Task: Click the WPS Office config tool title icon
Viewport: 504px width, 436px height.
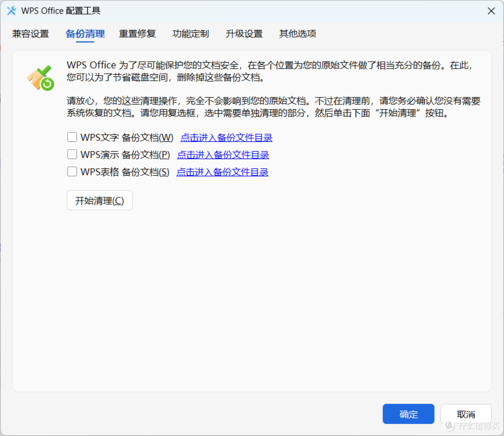Action: 12,11
